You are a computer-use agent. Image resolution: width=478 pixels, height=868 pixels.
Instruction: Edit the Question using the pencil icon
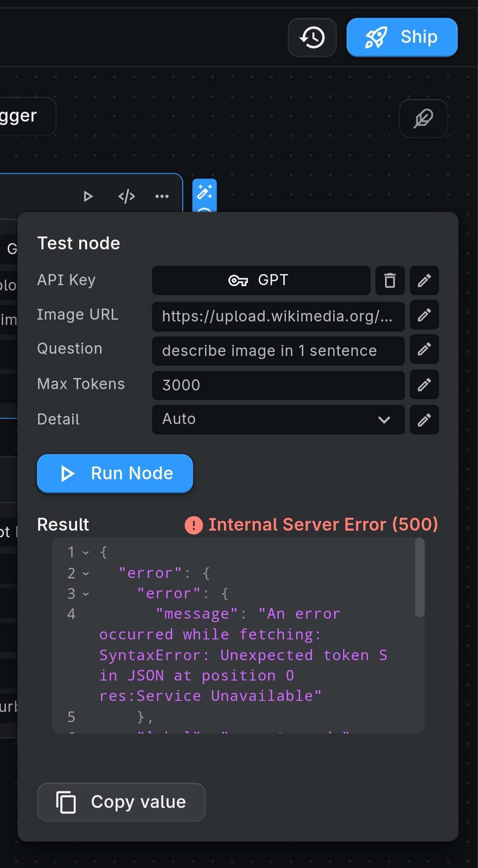click(x=424, y=350)
